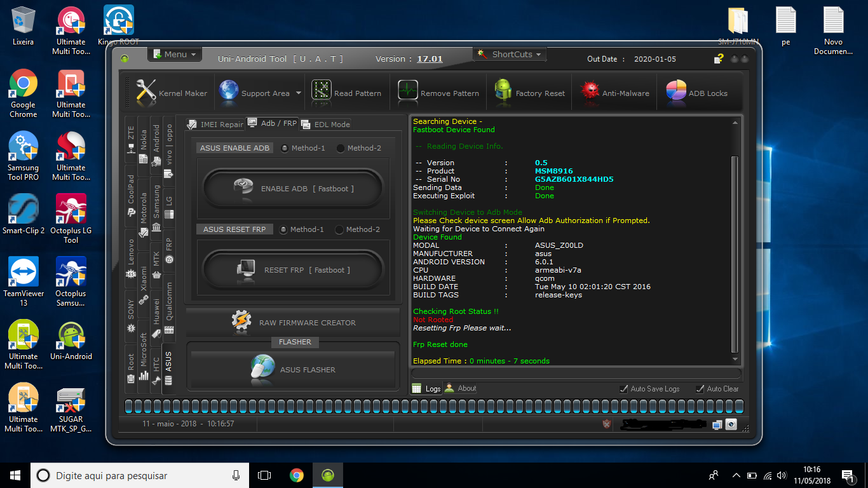The width and height of the screenshot is (868, 488).
Task: Open the Windows notification center
Action: click(848, 475)
